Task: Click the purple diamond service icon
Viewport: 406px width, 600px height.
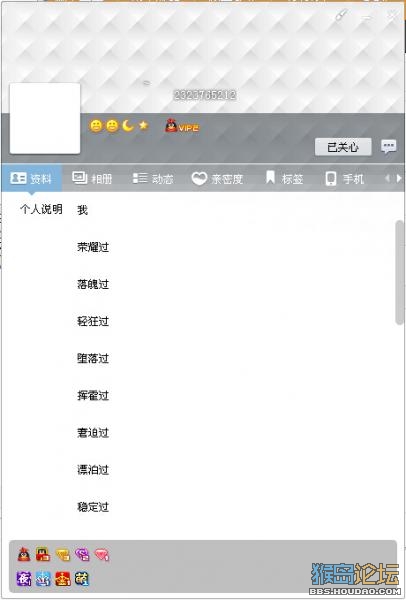Action: [x=82, y=554]
